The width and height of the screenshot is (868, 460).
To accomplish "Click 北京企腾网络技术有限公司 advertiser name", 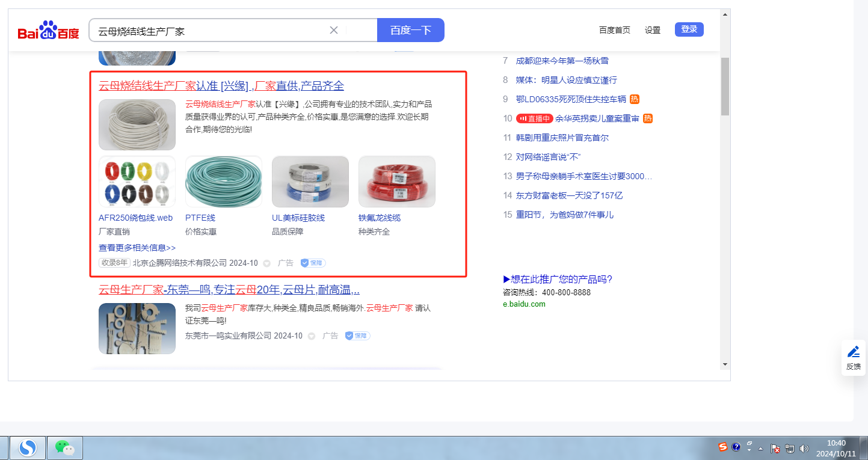I will coord(180,263).
